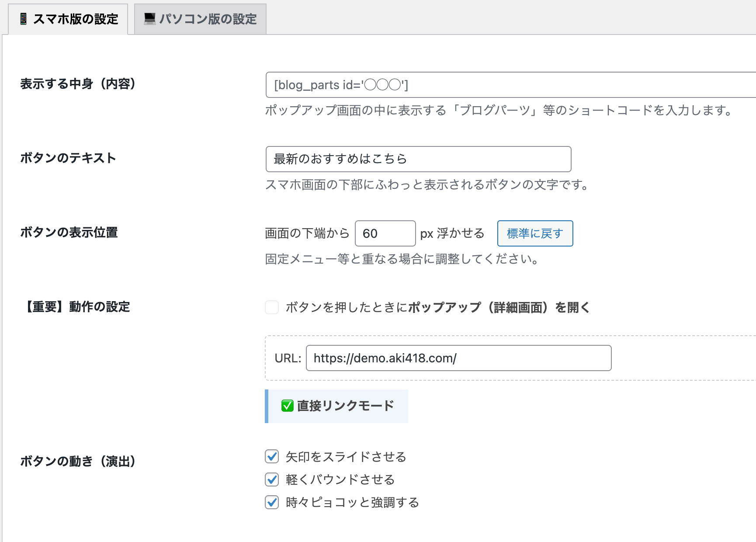Click the laptop icon on the second tab
Viewport: 756px width, 542px height.
click(x=150, y=19)
